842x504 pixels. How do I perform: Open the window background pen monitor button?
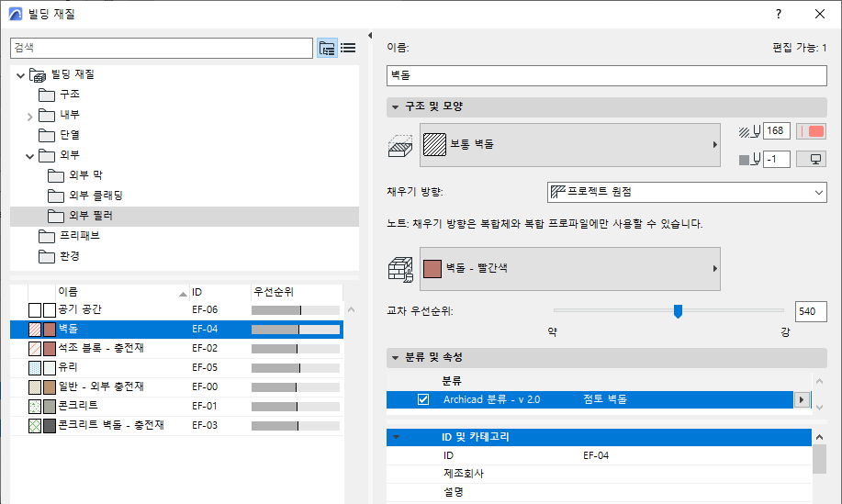(811, 160)
